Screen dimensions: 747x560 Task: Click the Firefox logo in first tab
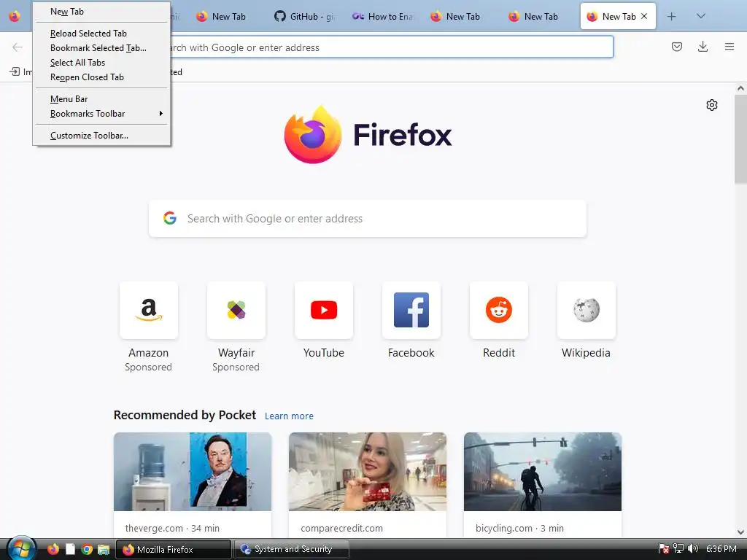15,17
